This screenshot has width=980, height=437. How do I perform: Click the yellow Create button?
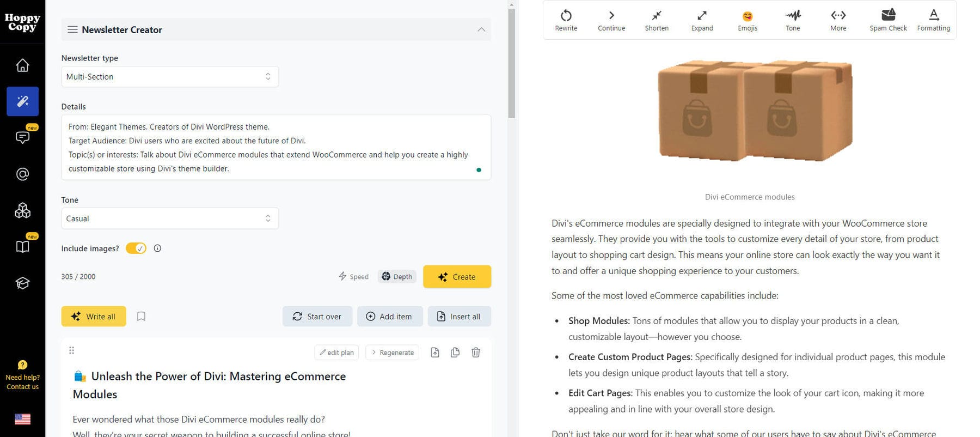pyautogui.click(x=457, y=277)
